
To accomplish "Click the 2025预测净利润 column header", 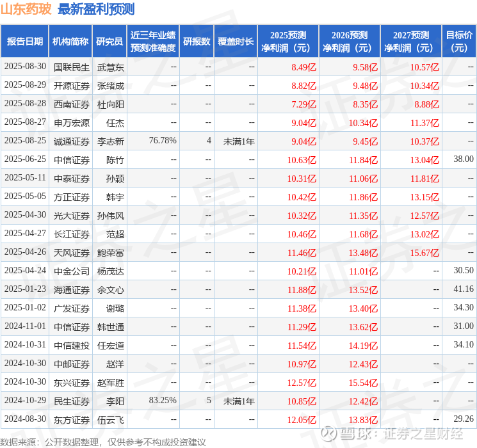I will point(288,42).
